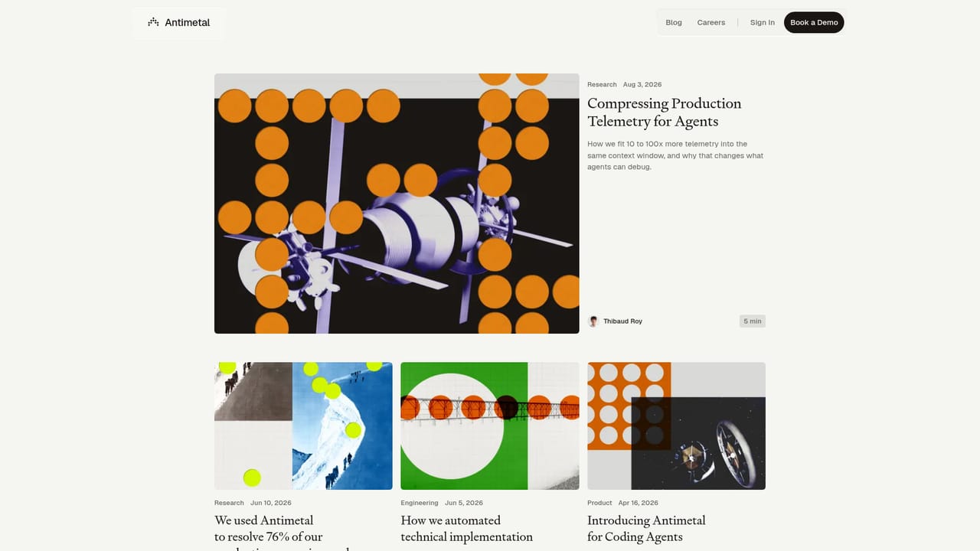Click the Antimetal wordmark text
Screen dimensions: 980x551
click(x=188, y=22)
